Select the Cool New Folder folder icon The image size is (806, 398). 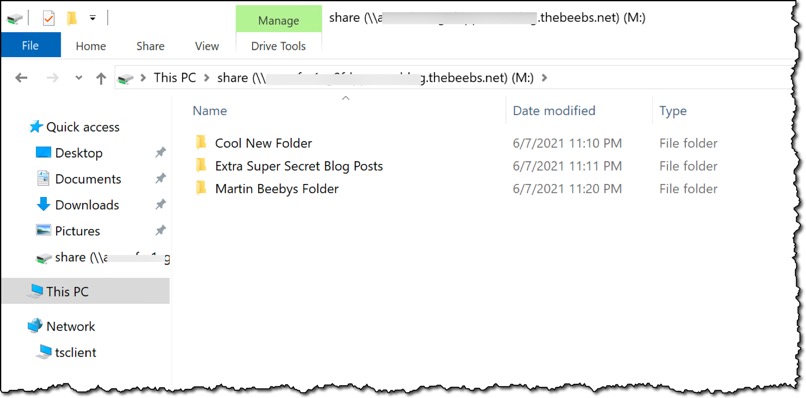click(x=201, y=142)
